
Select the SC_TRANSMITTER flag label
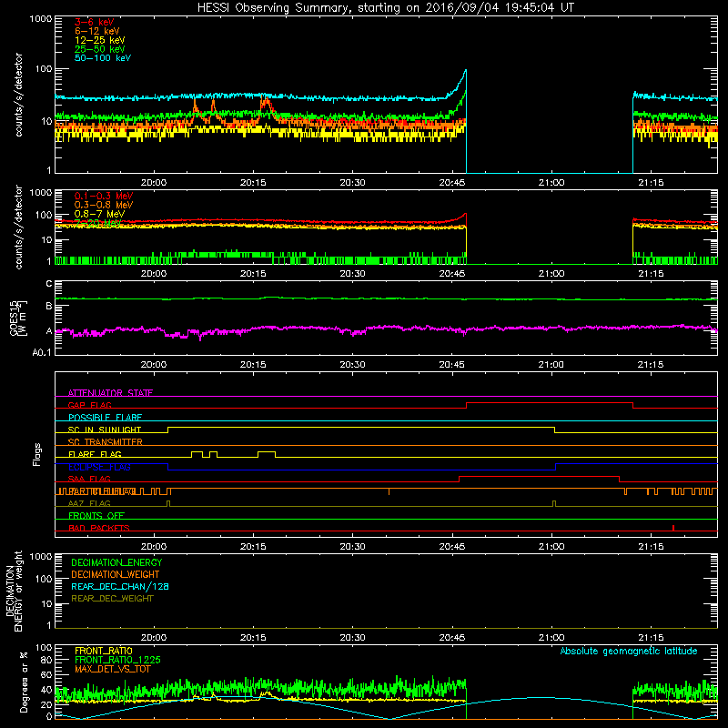(x=105, y=442)
